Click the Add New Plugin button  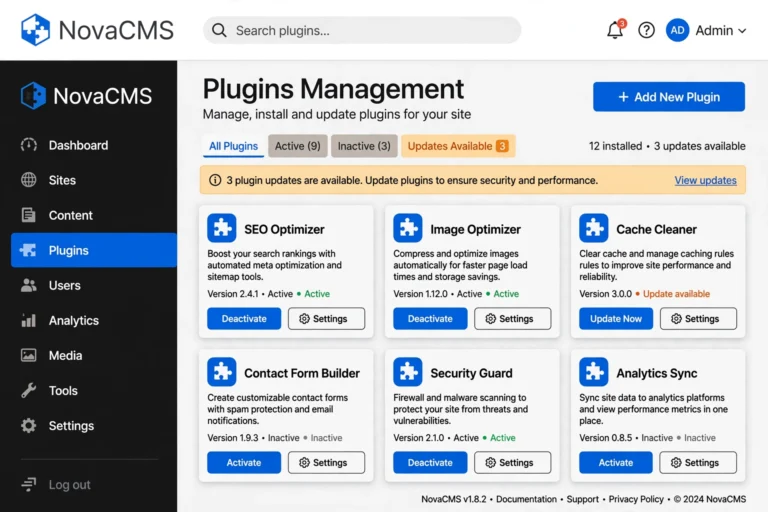(669, 97)
